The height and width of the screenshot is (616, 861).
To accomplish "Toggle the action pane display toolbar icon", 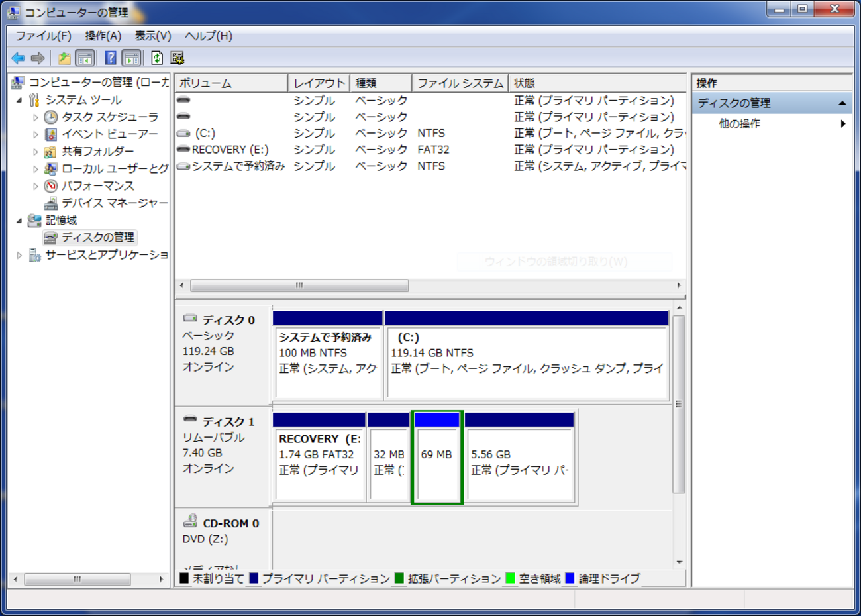I will click(132, 58).
